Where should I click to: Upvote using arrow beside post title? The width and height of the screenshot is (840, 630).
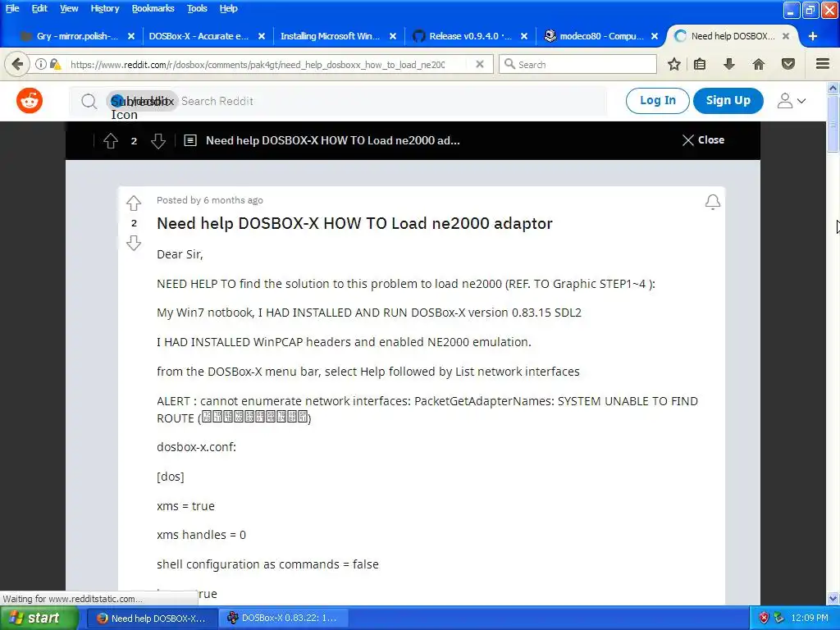134,203
